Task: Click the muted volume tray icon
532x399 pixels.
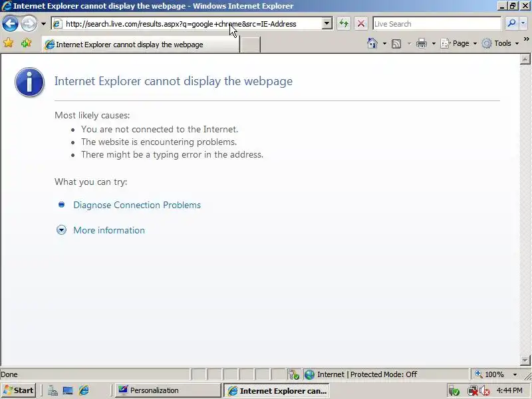Action: click(485, 391)
